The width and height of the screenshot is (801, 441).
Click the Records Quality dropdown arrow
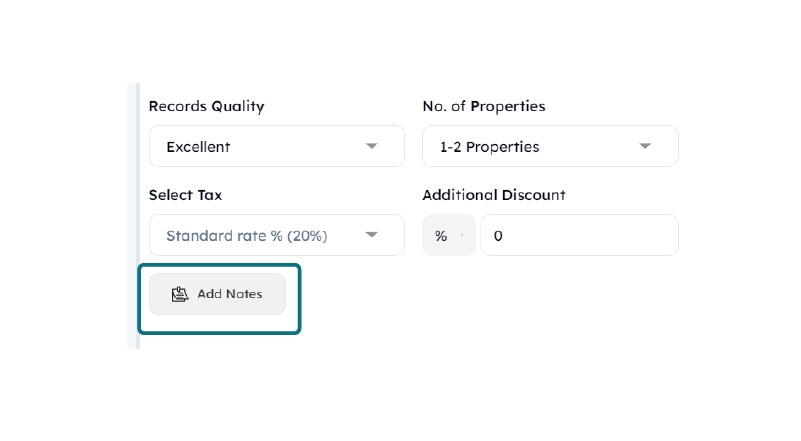(x=371, y=146)
